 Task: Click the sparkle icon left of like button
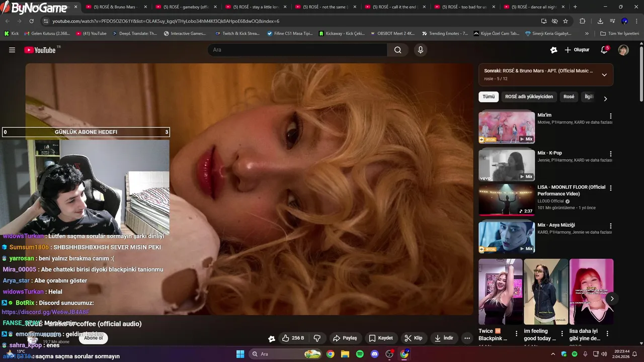[x=272, y=338]
